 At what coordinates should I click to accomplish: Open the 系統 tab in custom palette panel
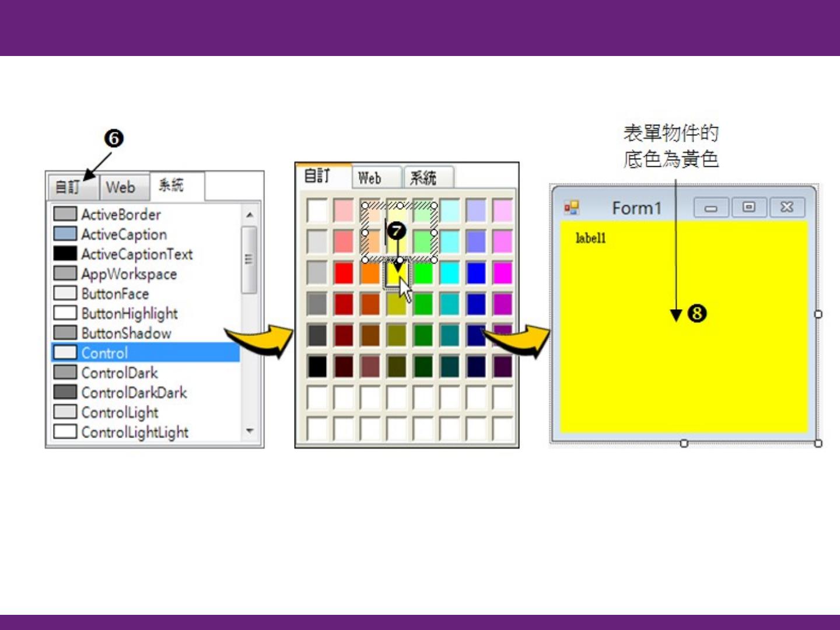pyautogui.click(x=423, y=178)
